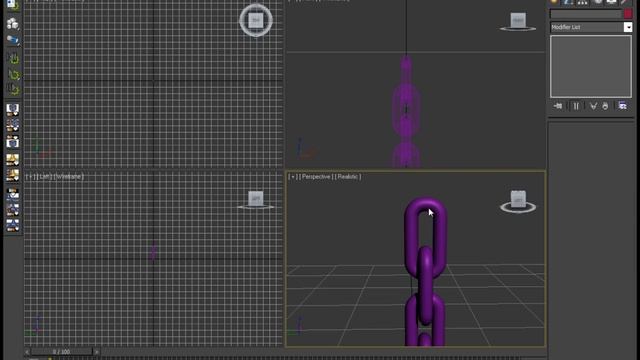
Task: Open the Perspective viewport plus menu
Action: [x=293, y=177]
